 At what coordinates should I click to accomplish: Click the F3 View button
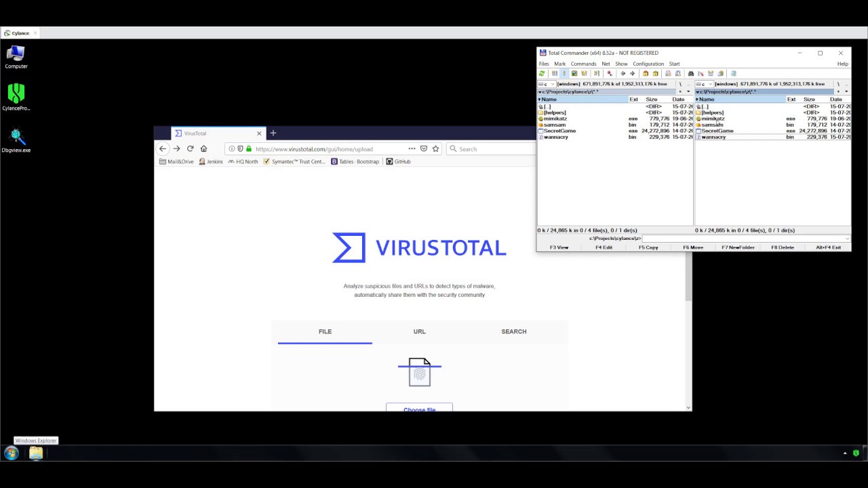[559, 247]
